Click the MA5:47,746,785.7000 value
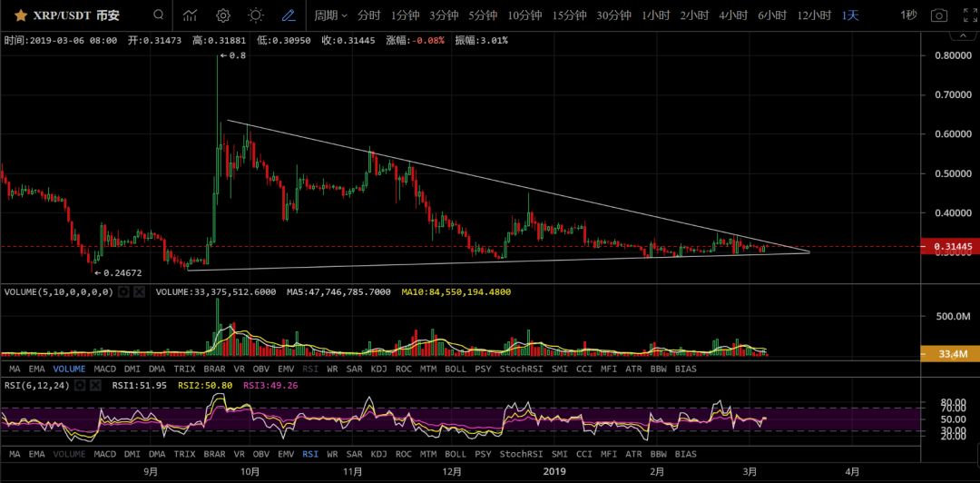This screenshot has height=483, width=980. tap(338, 292)
